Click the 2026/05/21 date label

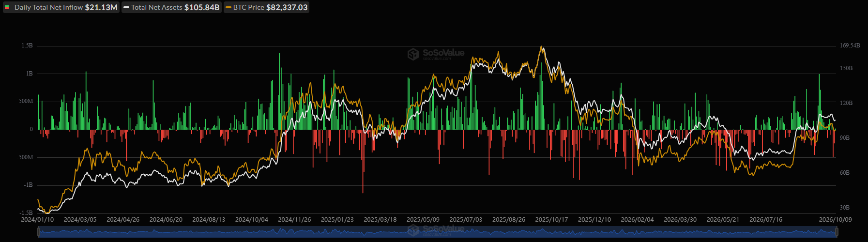pos(723,220)
